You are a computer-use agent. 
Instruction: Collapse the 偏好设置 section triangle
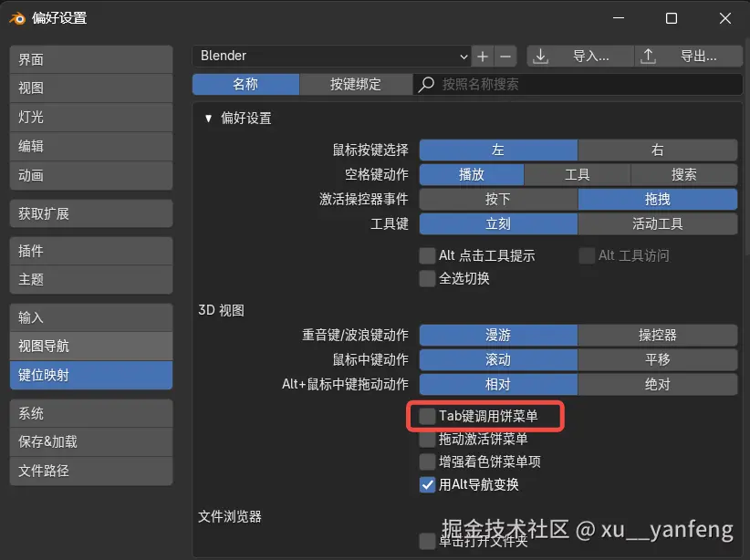[x=208, y=119]
